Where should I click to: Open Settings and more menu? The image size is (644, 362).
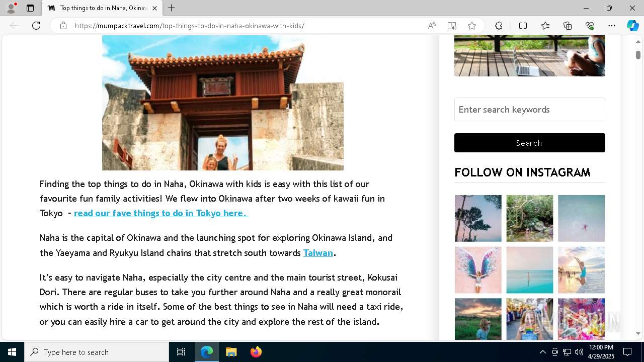pos(612,26)
